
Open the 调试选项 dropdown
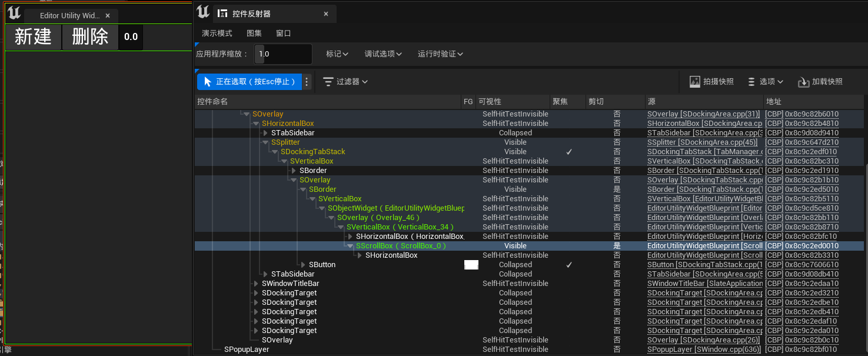pos(383,54)
